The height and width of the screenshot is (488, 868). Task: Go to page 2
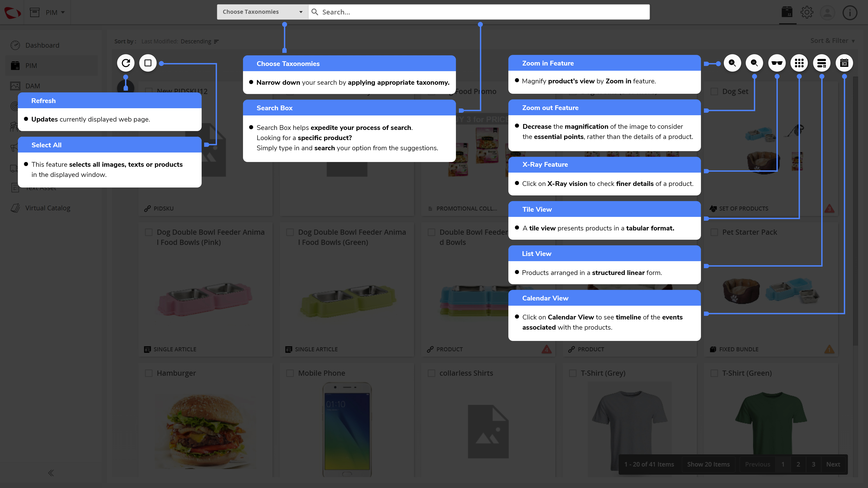798,464
